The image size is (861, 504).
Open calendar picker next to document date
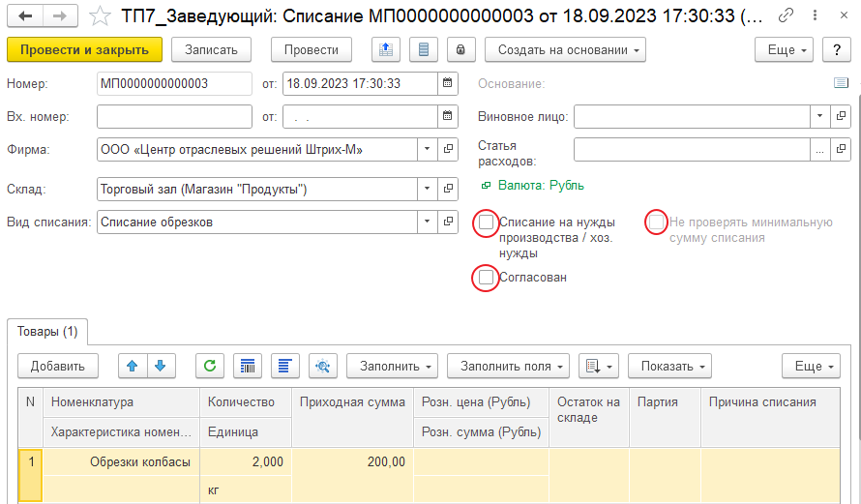pos(447,83)
